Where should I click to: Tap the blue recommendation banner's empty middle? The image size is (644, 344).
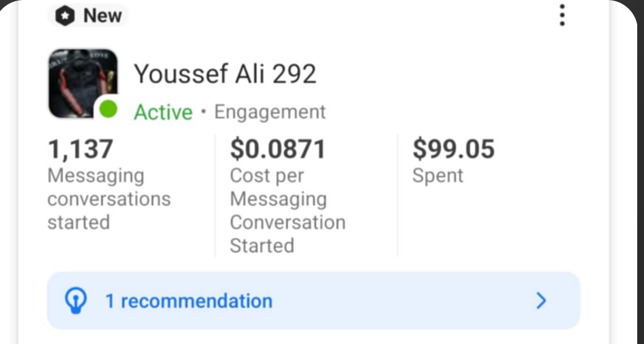click(396, 301)
